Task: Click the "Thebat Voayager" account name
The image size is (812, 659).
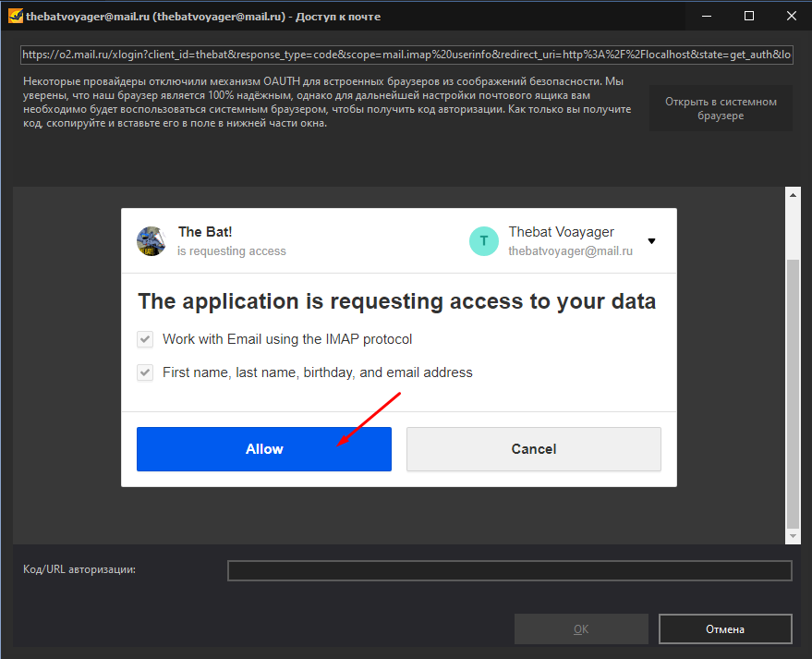Action: point(562,232)
